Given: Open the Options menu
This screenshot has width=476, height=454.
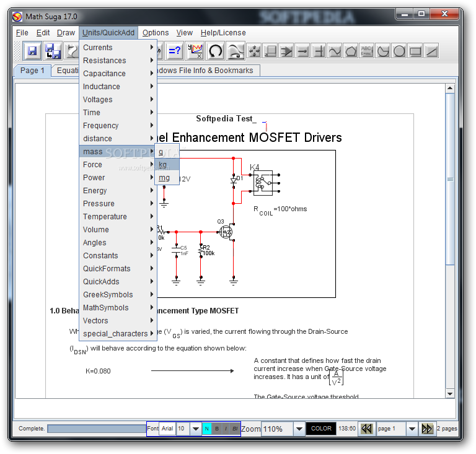Looking at the screenshot, I should tap(156, 33).
